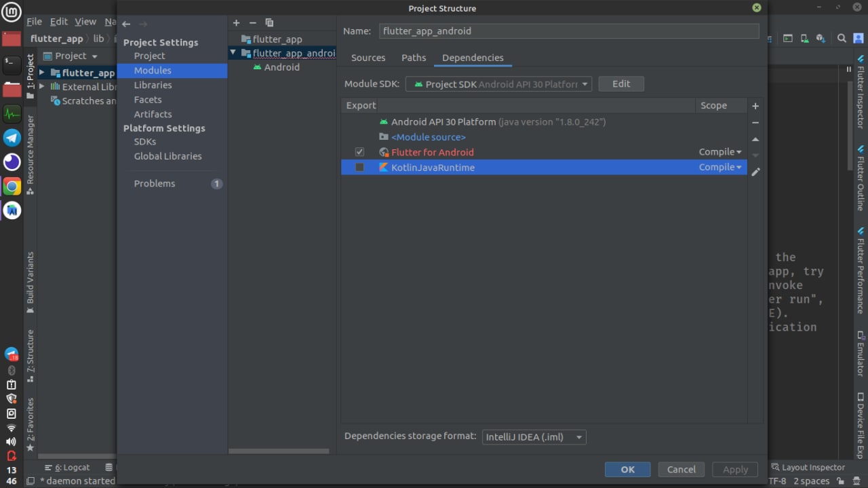Open the Flutter Inspector side panel
The height and width of the screenshot is (488, 868).
coord(860,92)
